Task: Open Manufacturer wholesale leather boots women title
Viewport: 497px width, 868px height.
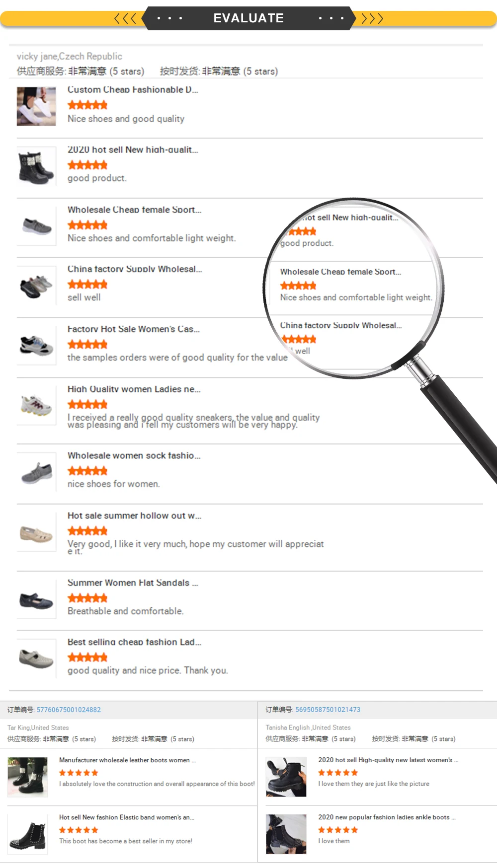Action: (127, 760)
